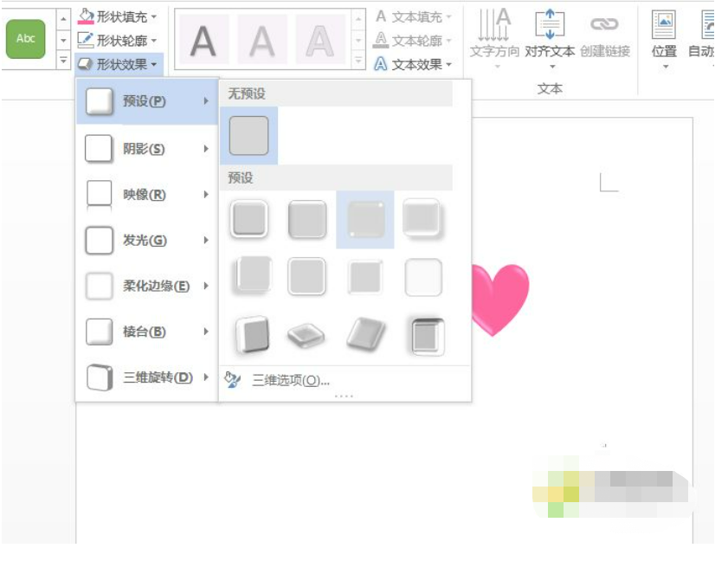Viewport: 728px width, 561px height.
Task: Open the 形状填充 shape fill dropdown
Action: coord(119,16)
